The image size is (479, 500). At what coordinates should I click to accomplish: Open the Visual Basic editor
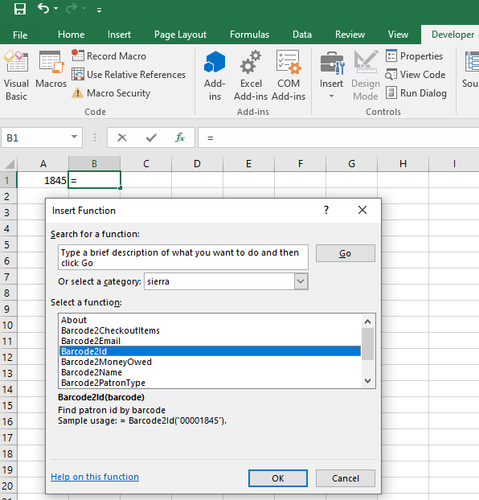(x=16, y=76)
